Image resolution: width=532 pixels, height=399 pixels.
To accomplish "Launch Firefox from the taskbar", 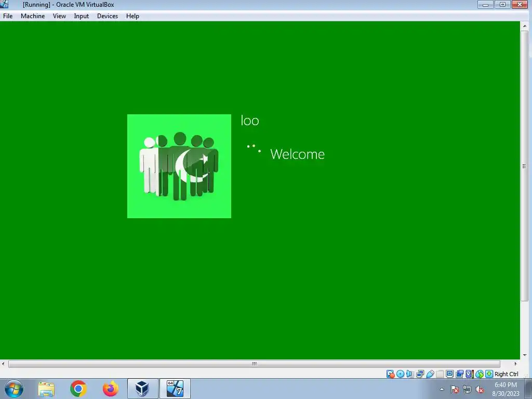I will pos(111,389).
